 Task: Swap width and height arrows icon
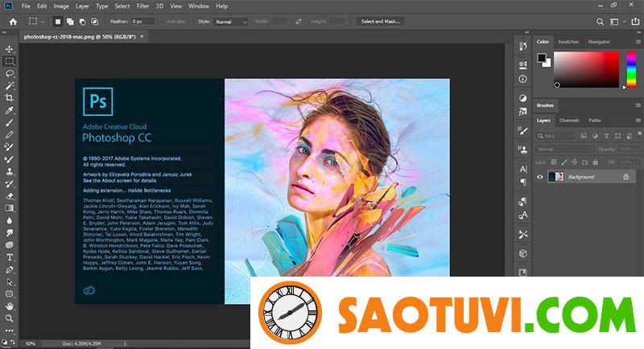pos(299,22)
